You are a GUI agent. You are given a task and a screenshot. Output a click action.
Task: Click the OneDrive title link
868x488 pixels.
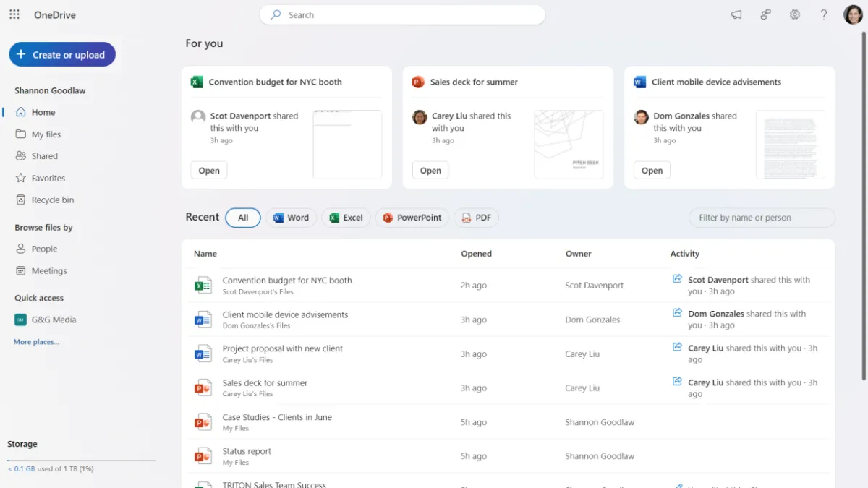tap(55, 14)
